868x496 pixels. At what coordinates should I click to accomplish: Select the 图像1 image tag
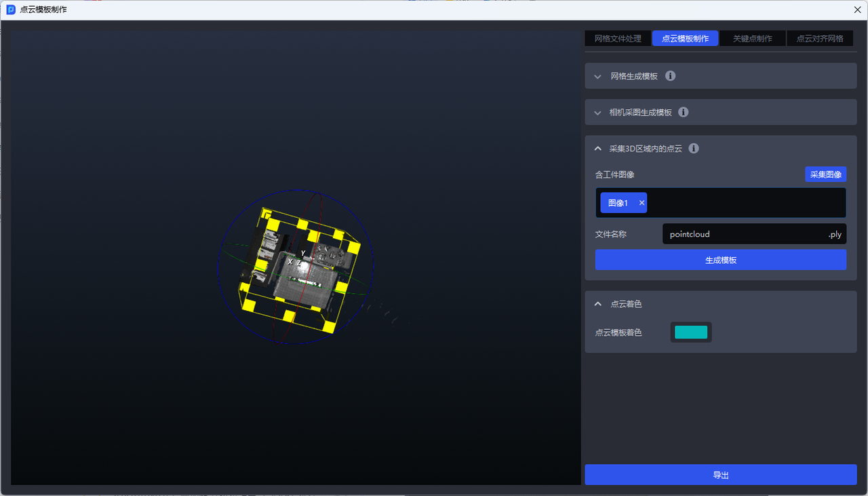618,203
